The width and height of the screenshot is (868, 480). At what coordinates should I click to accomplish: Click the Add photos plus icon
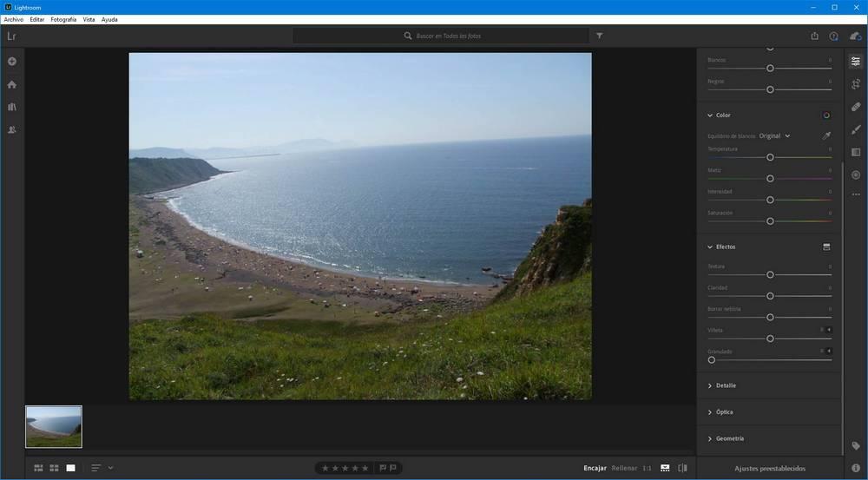click(x=11, y=62)
